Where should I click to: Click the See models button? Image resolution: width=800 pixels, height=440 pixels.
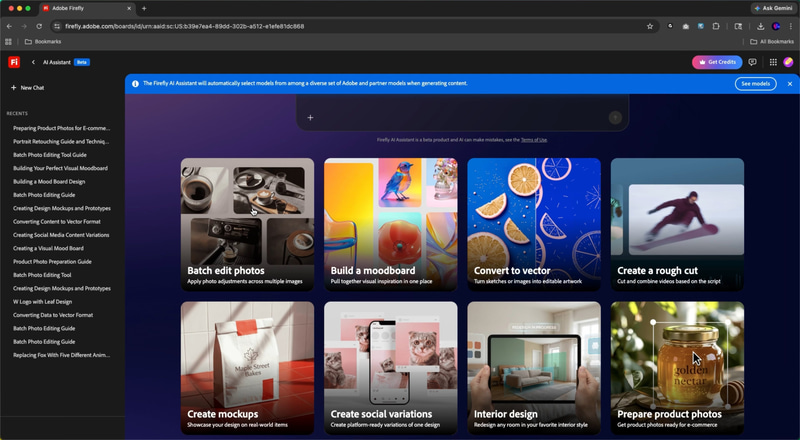pyautogui.click(x=756, y=84)
